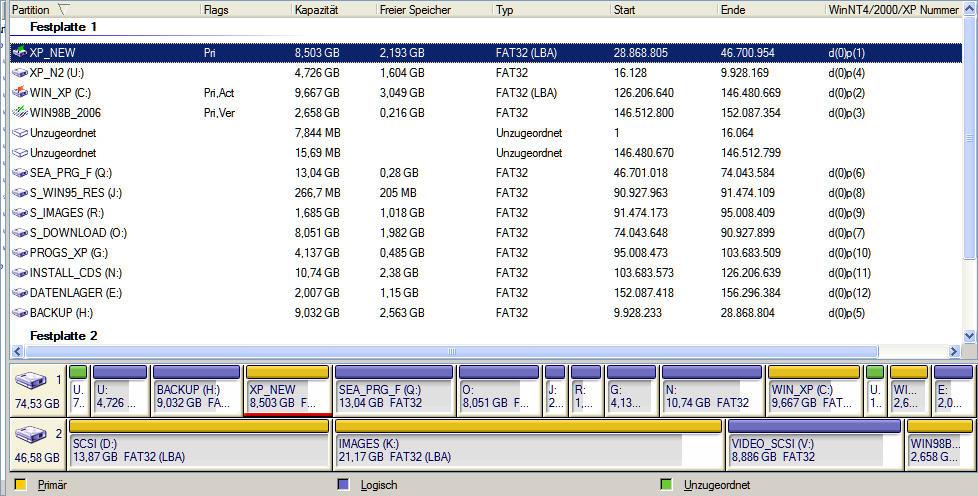The width and height of the screenshot is (978, 496).
Task: Click the SEA_PRG_F (Q:) drive icon
Action: pos(20,173)
